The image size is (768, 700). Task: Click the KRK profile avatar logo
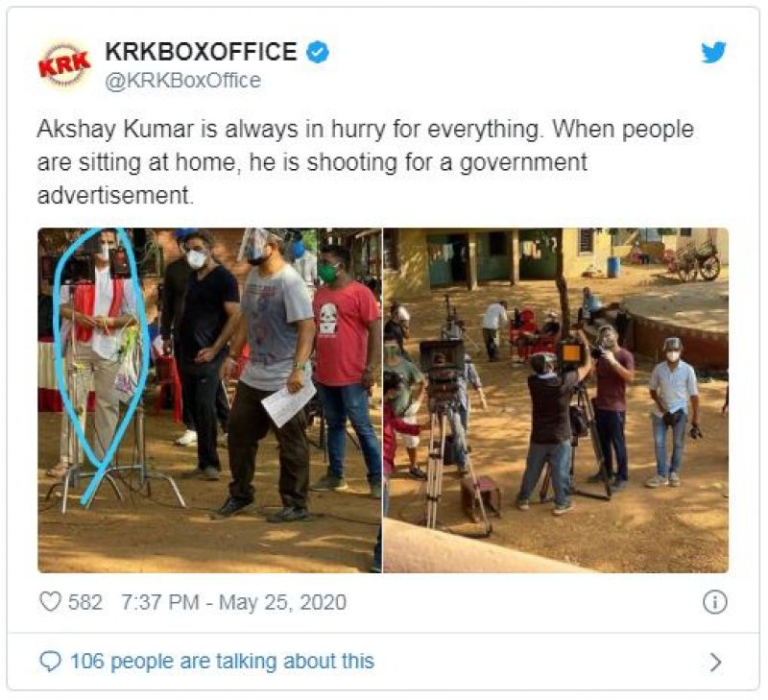click(64, 65)
